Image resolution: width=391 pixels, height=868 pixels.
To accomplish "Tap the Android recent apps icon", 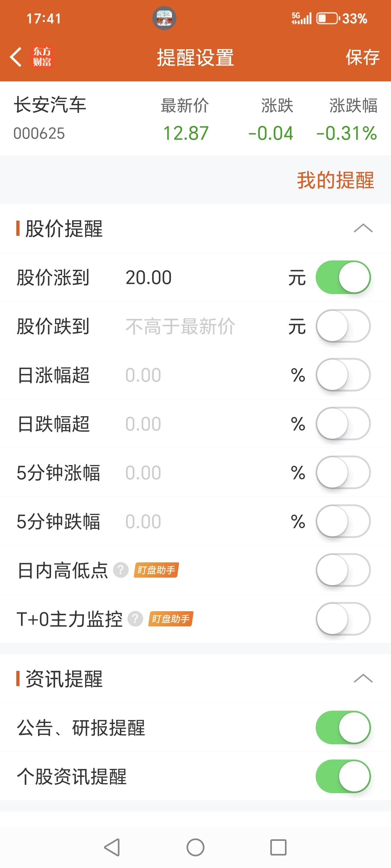I will (278, 847).
